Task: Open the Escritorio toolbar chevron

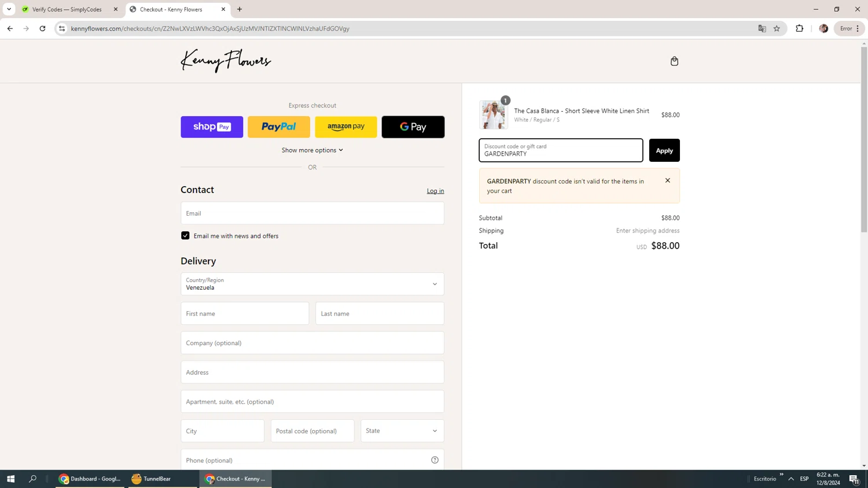Action: 781,475
